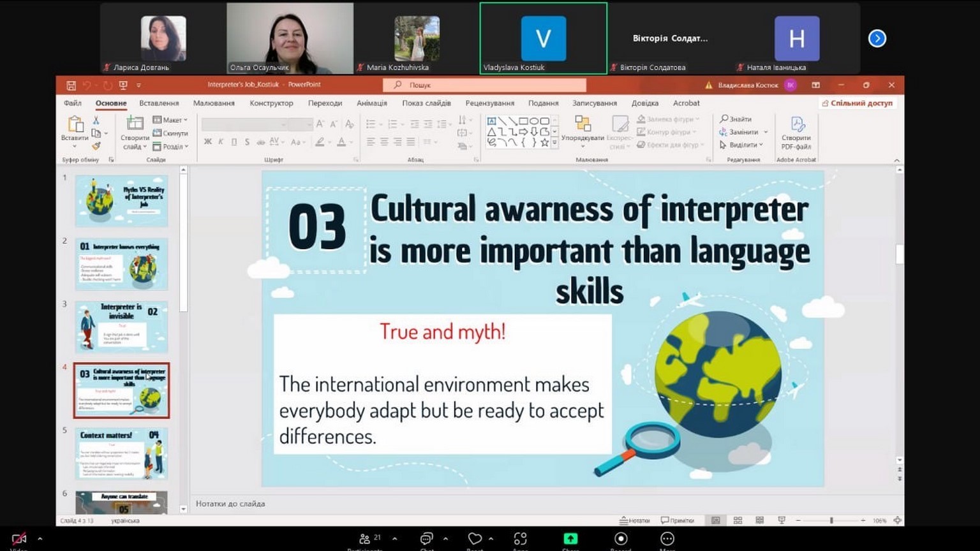Open the Вставлення ribbon tab
The width and height of the screenshot is (980, 551).
[x=159, y=103]
